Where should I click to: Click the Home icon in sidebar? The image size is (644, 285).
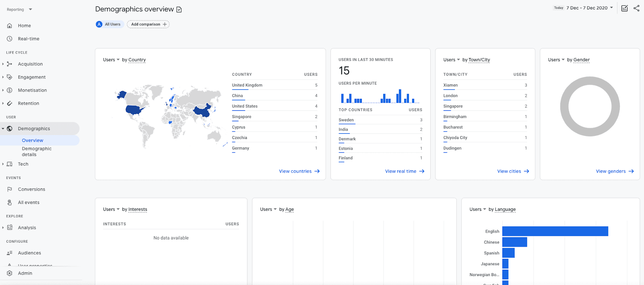(10, 26)
